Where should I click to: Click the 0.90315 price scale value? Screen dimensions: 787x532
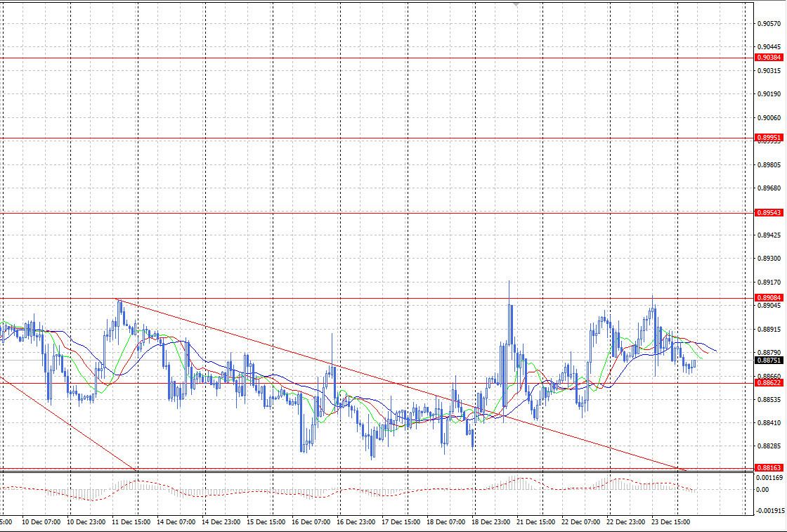(769, 71)
